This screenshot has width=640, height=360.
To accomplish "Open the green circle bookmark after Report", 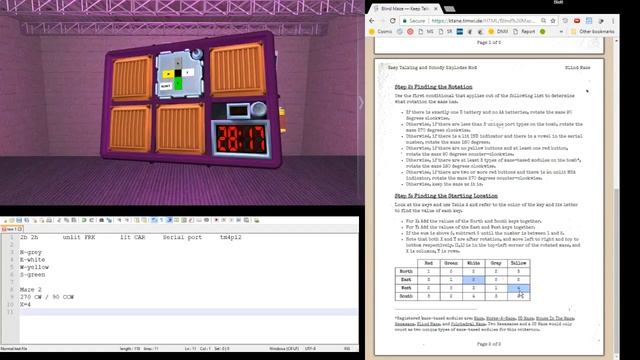I will 542,31.
